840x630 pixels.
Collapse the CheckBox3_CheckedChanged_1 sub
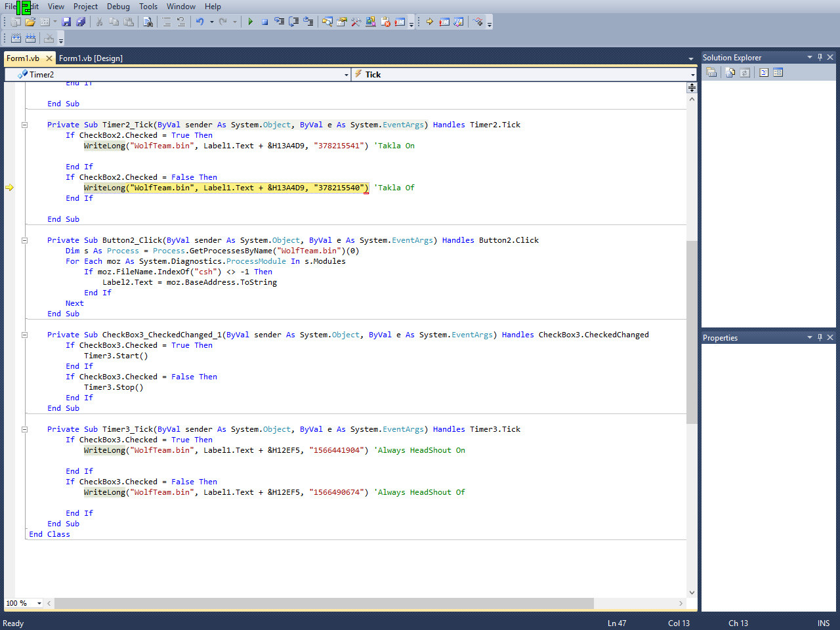pyautogui.click(x=24, y=335)
